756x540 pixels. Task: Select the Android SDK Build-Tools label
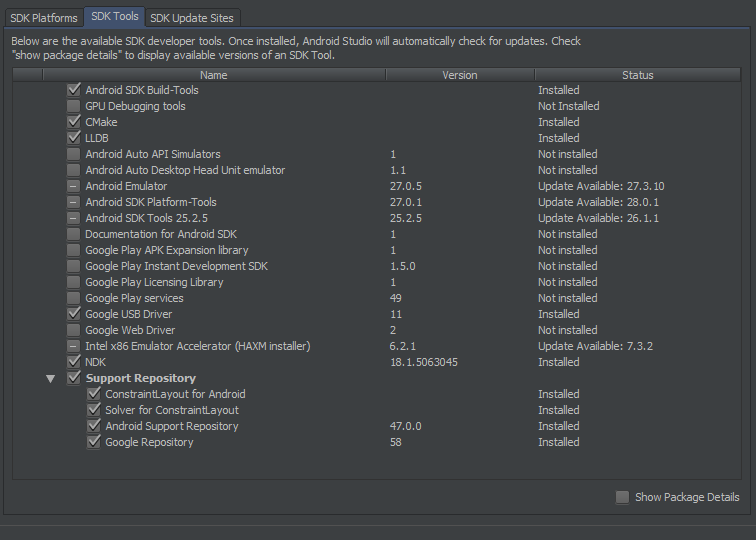tap(142, 90)
